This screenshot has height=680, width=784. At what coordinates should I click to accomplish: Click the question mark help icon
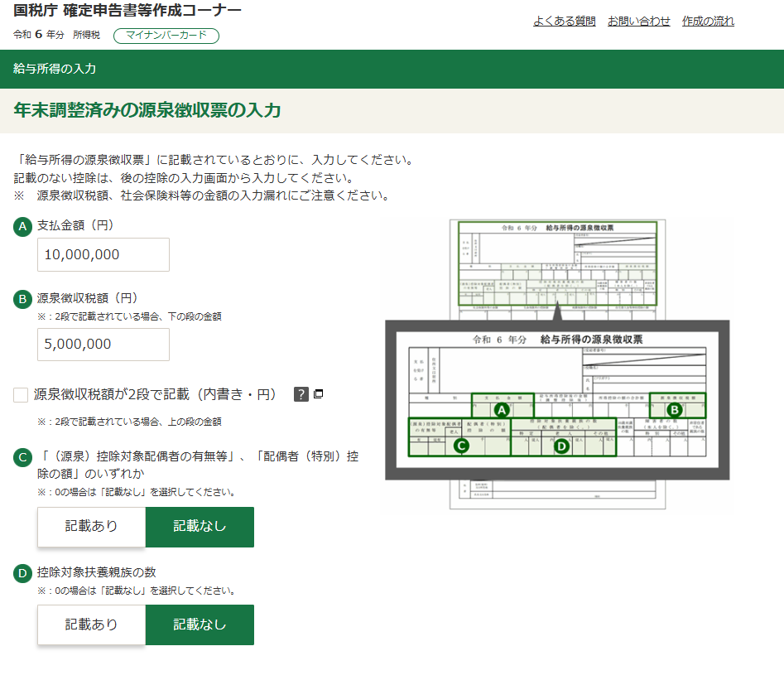301,394
